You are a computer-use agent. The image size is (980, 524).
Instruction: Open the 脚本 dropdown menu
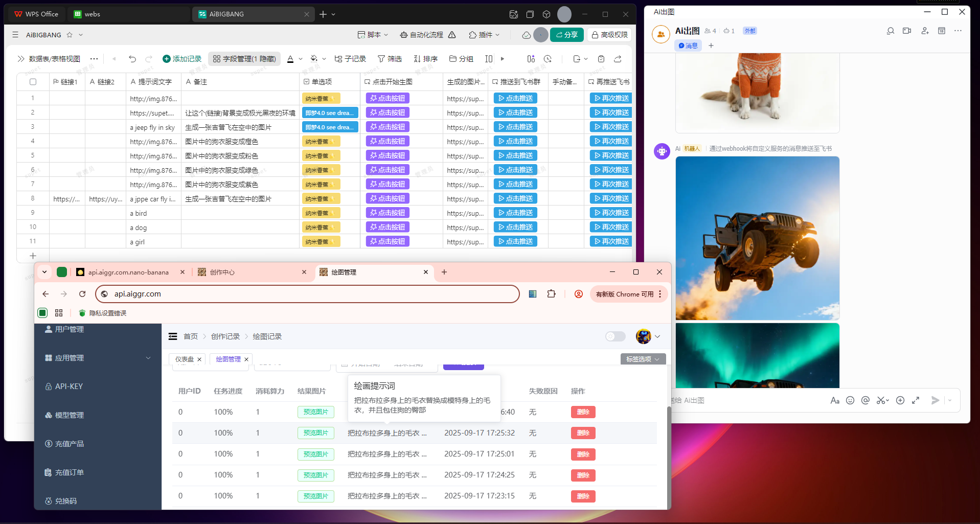point(373,35)
